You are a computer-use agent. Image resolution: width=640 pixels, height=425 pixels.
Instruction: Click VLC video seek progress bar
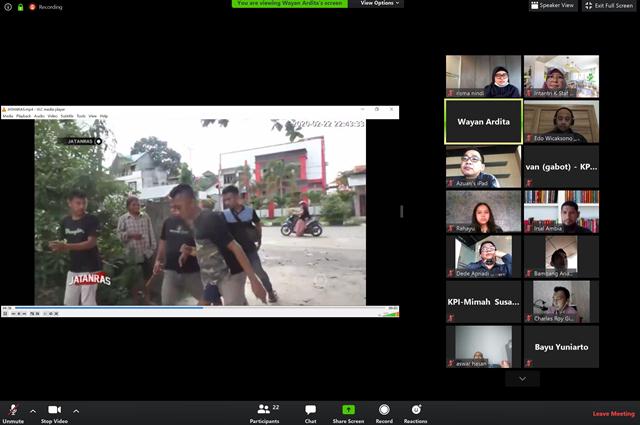click(x=200, y=308)
